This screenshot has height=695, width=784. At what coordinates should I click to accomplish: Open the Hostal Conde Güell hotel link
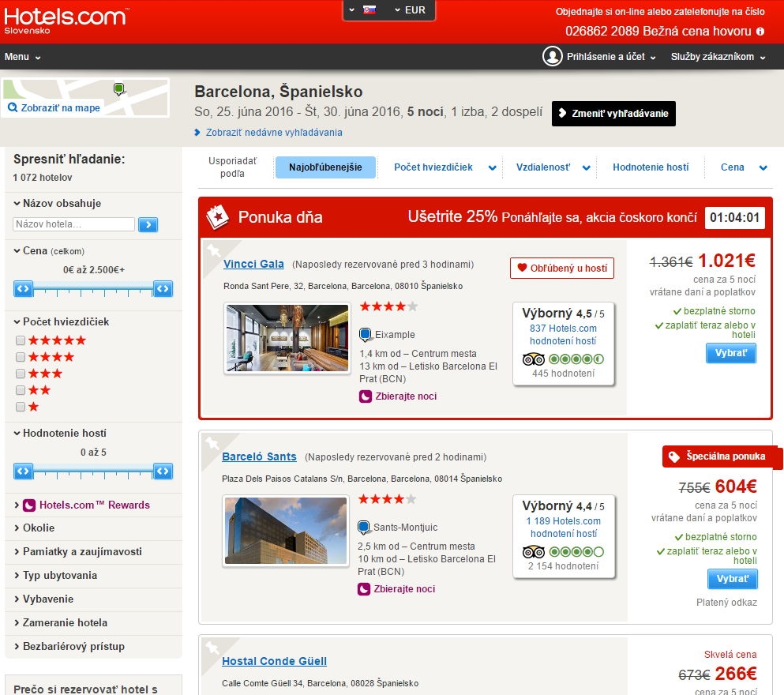click(x=274, y=661)
